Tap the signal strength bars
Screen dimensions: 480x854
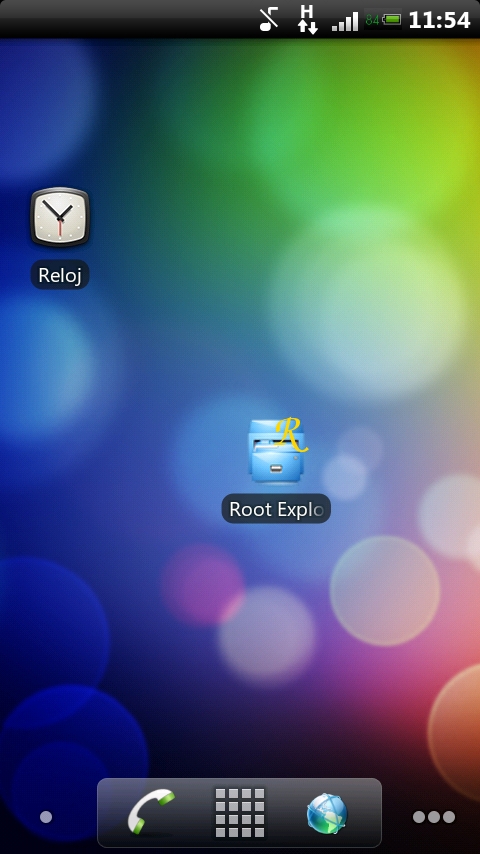pyautogui.click(x=345, y=22)
